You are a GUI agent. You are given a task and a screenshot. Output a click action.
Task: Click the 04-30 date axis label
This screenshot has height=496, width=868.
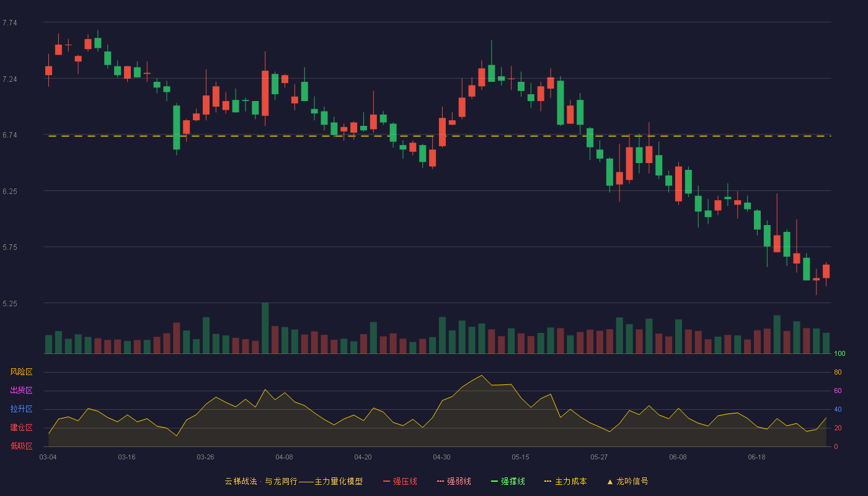click(x=441, y=457)
